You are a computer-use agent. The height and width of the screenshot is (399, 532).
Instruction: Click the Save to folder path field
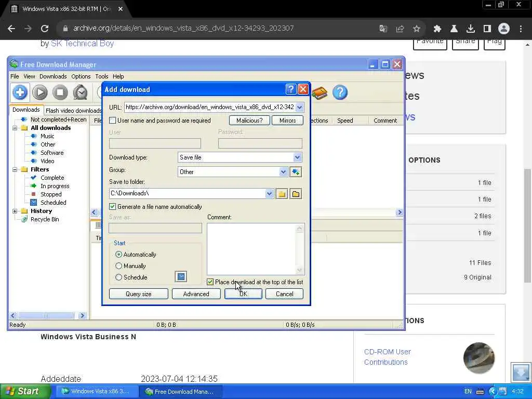point(187,193)
